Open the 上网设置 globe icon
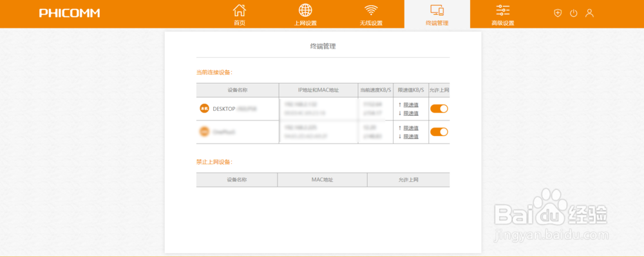 click(x=305, y=10)
